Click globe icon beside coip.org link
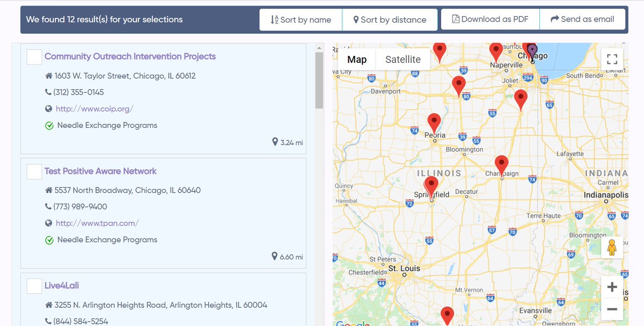The image size is (644, 326). click(49, 108)
